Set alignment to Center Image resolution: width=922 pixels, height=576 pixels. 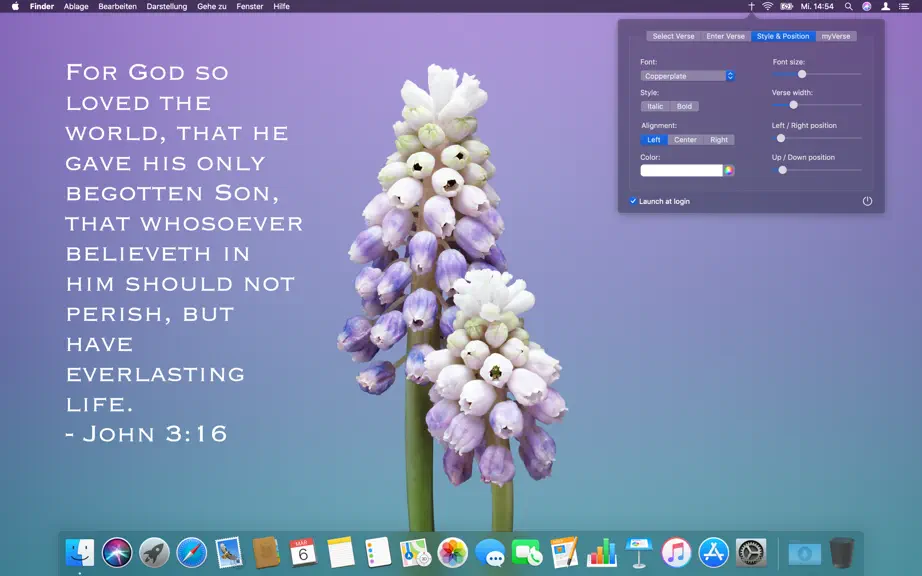click(685, 140)
